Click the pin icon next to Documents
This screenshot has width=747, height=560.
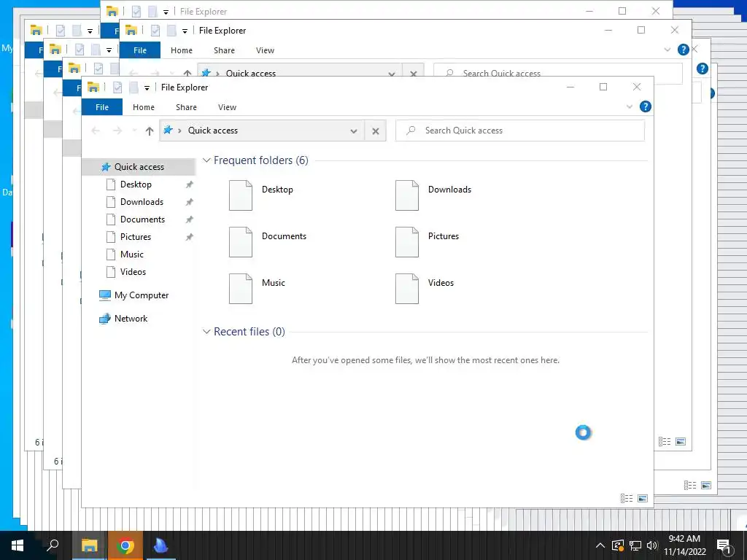point(189,220)
